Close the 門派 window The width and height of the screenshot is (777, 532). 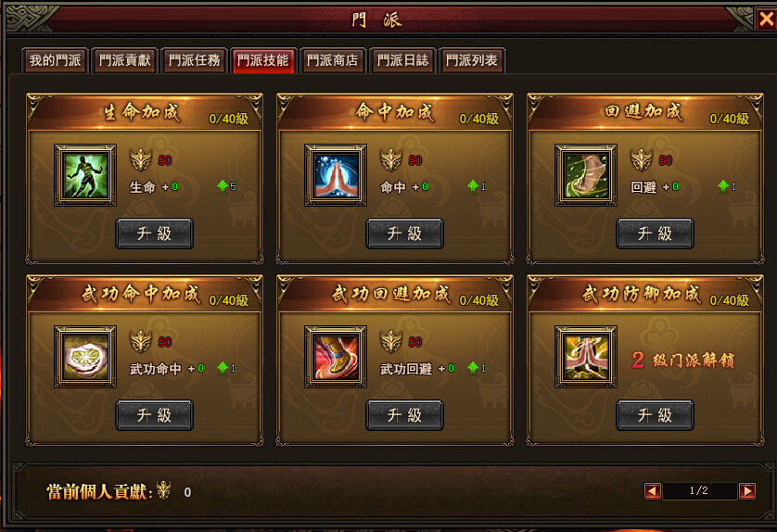(x=766, y=19)
